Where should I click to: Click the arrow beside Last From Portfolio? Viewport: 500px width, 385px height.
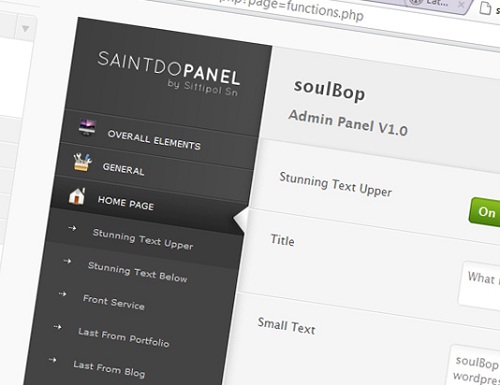57,327
